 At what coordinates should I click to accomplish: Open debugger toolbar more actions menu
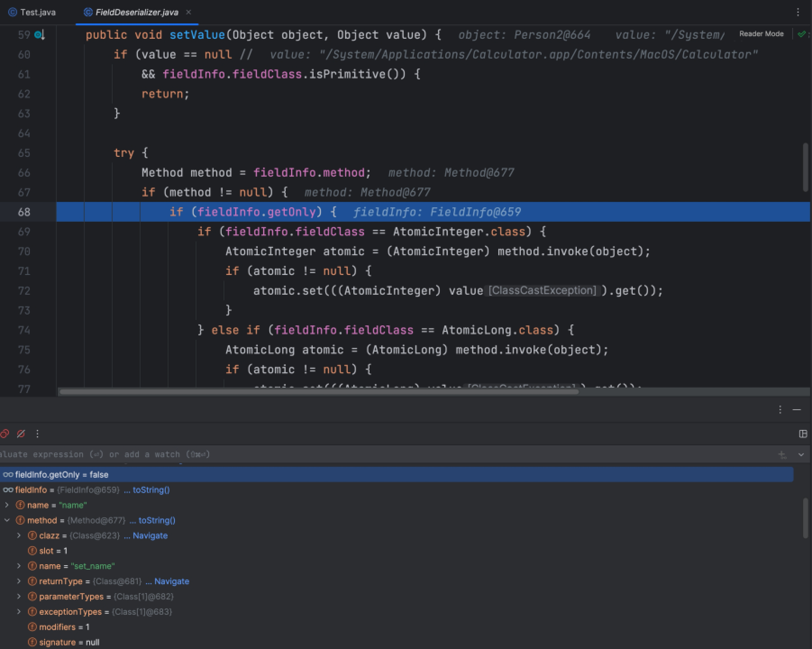click(x=37, y=434)
